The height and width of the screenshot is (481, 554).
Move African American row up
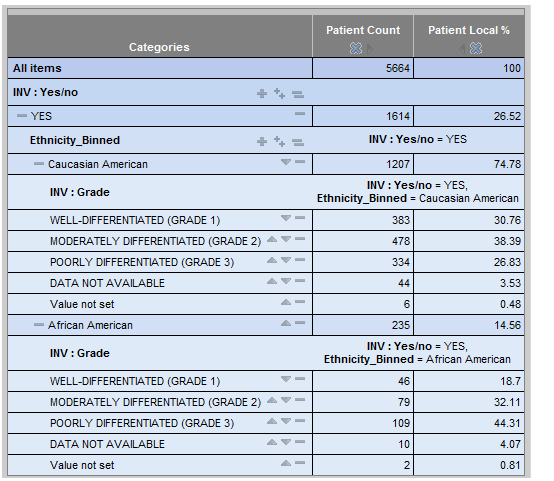[x=286, y=323]
